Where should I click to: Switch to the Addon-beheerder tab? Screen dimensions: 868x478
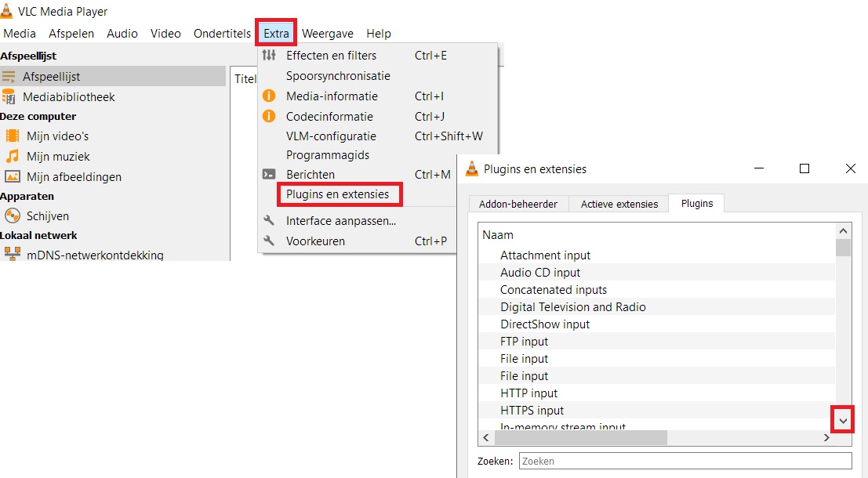tap(518, 204)
